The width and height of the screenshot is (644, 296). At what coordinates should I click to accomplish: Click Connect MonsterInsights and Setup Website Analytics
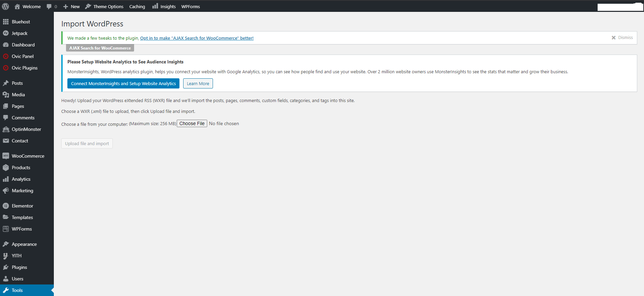coord(123,83)
